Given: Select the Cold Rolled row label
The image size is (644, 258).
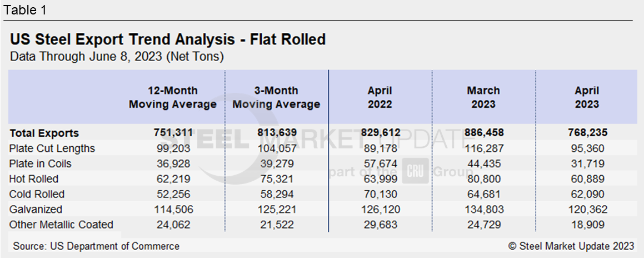Looking at the screenshot, I should click(x=37, y=194).
